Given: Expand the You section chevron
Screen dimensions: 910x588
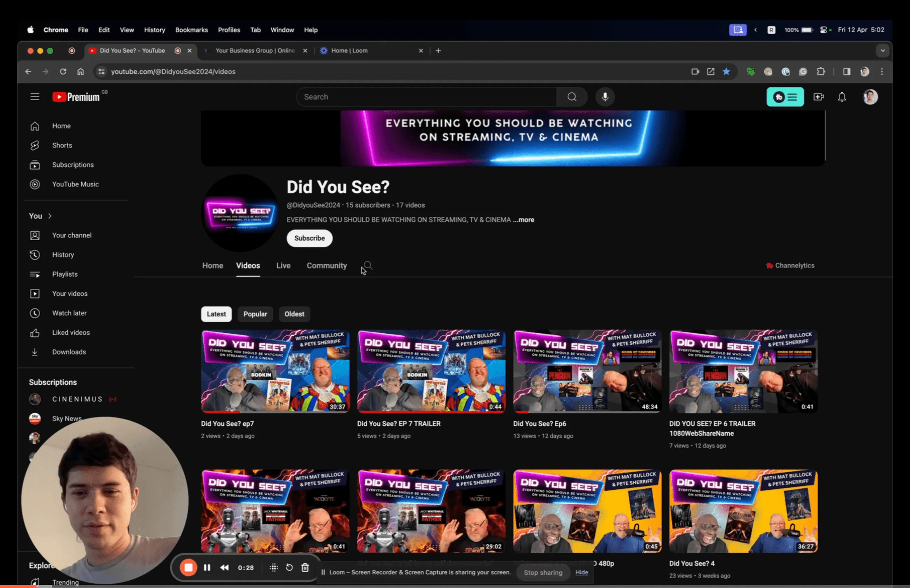Looking at the screenshot, I should point(50,216).
